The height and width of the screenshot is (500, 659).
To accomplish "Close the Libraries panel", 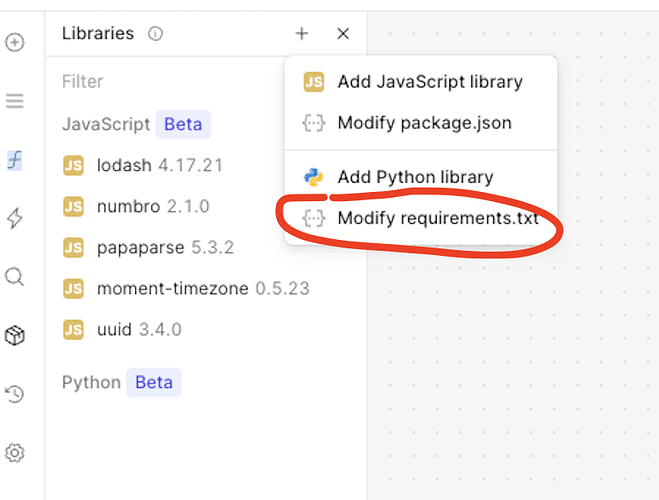I will click(x=343, y=34).
